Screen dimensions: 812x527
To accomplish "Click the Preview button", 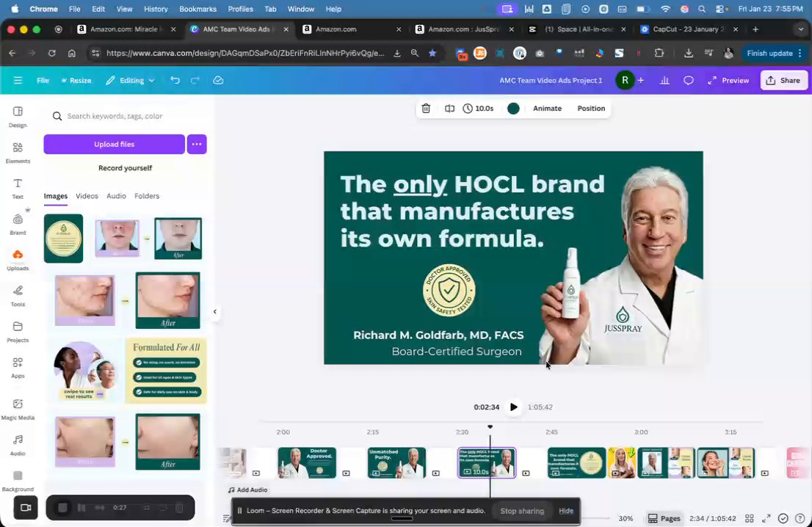I will [728, 80].
